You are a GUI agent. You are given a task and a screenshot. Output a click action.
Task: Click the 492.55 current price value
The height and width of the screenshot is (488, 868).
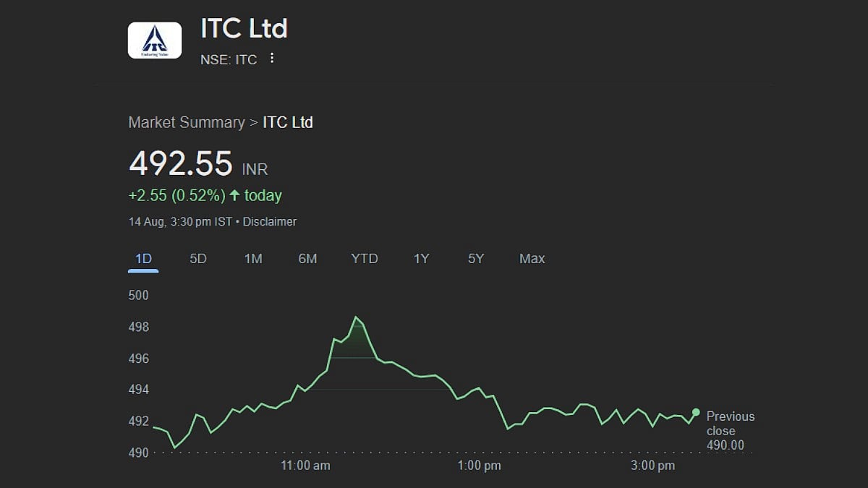pyautogui.click(x=181, y=163)
